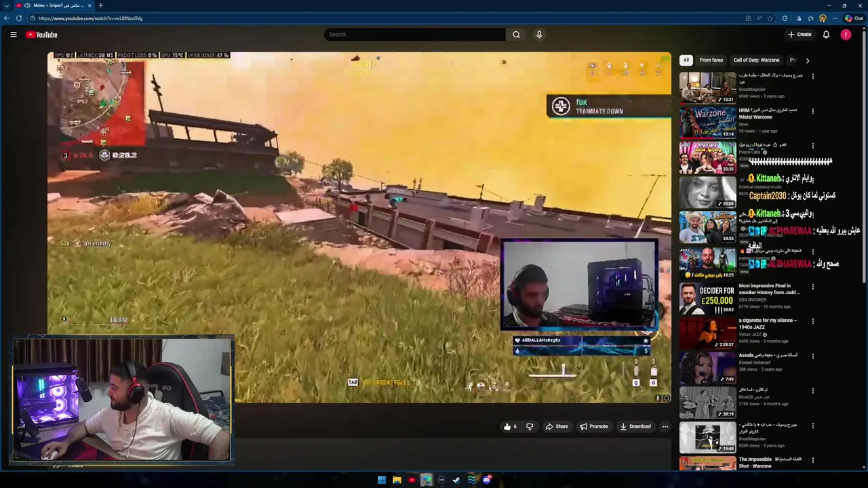Click the magnifier search button
Screen dimensions: 868x488
tap(516, 35)
